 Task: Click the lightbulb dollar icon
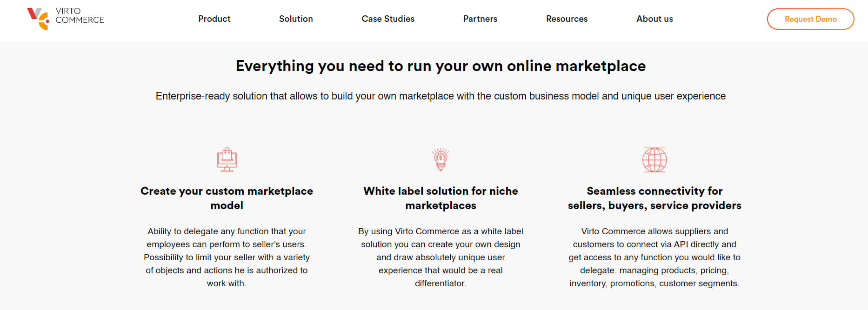[441, 159]
